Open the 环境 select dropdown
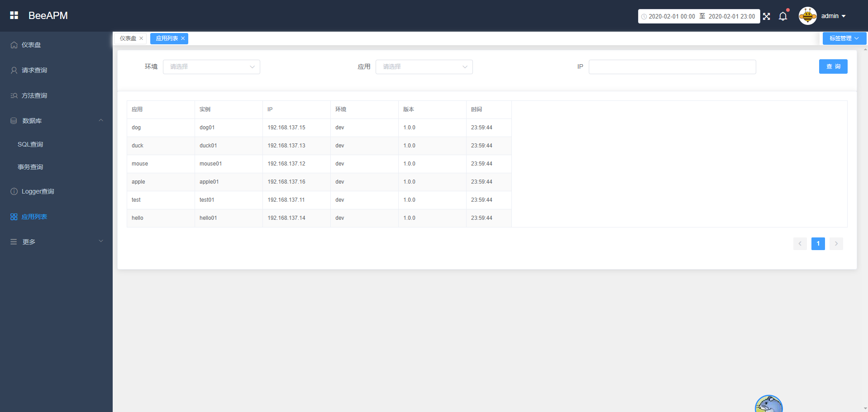Screen dimensions: 868x412 tap(211, 67)
